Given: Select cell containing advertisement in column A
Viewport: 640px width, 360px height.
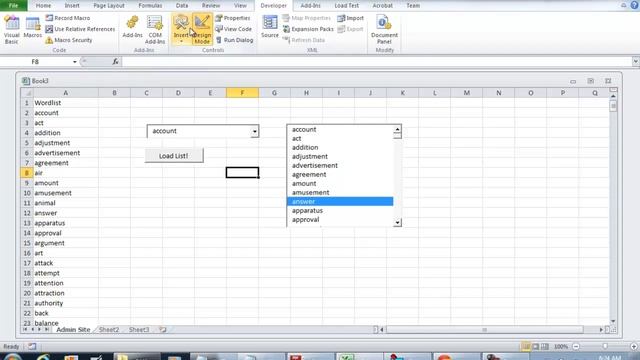Looking at the screenshot, I should [x=65, y=153].
